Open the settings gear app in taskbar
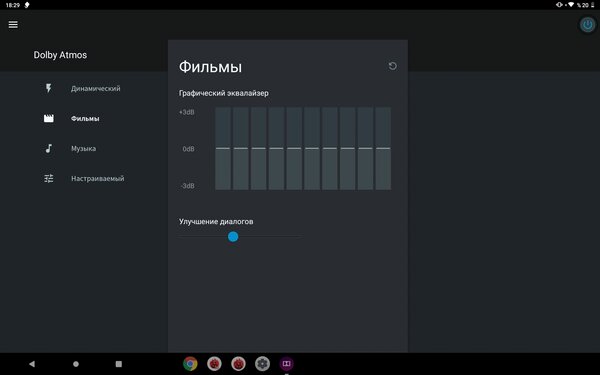Screen dimensions: 600x375 [262, 364]
